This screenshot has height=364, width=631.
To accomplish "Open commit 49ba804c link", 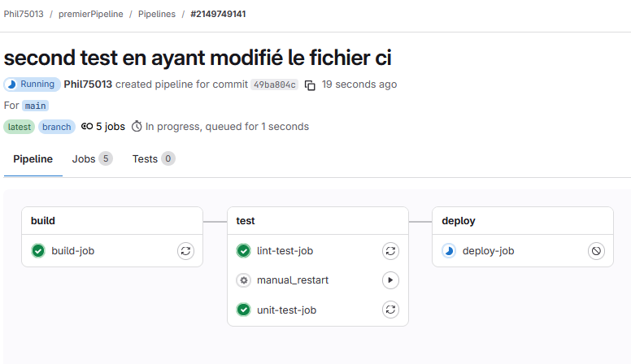I will click(274, 84).
